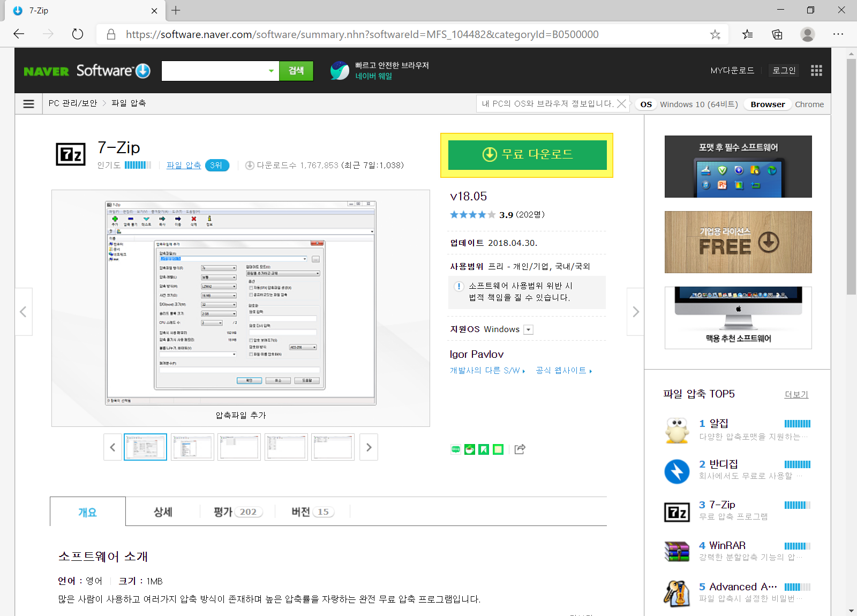Go to previous thumbnail set
The width and height of the screenshot is (857, 616).
tap(112, 447)
